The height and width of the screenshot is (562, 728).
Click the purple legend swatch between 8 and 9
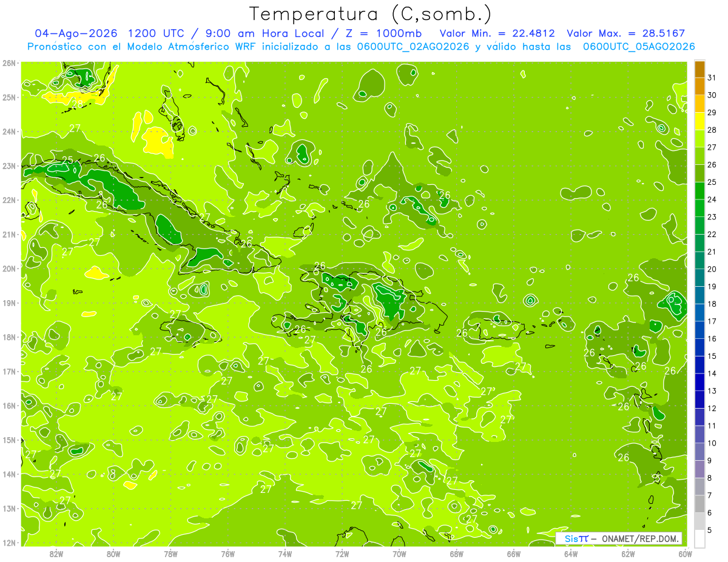click(x=699, y=469)
